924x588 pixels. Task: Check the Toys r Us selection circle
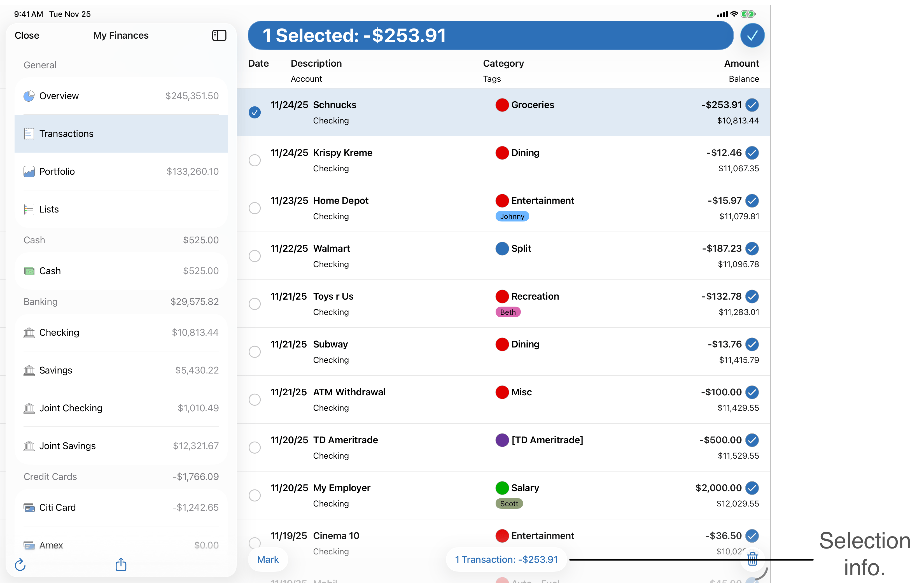tap(255, 304)
